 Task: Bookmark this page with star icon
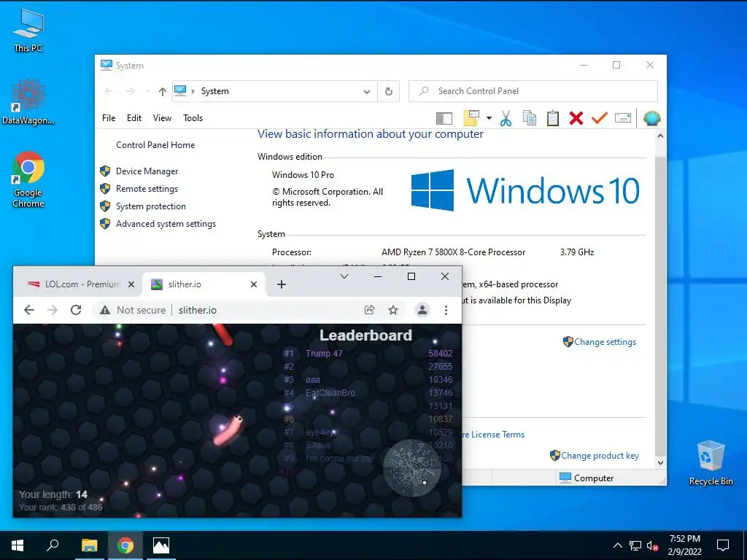(x=393, y=310)
